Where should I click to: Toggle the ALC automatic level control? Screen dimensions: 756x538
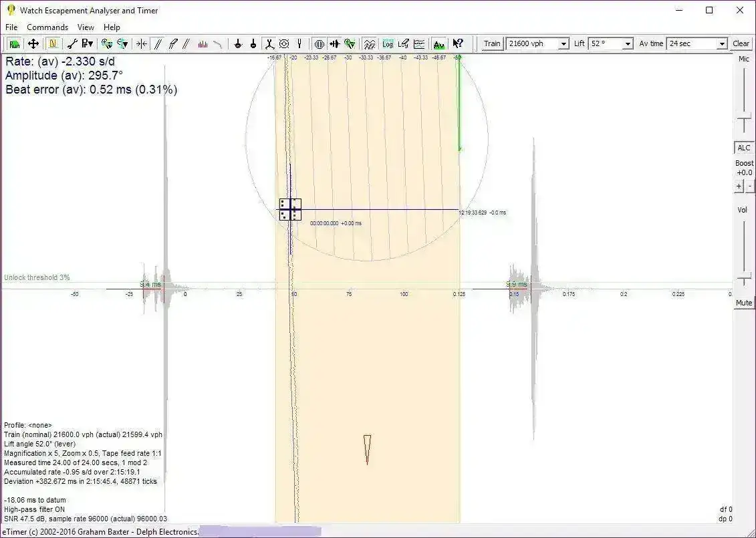pyautogui.click(x=743, y=148)
